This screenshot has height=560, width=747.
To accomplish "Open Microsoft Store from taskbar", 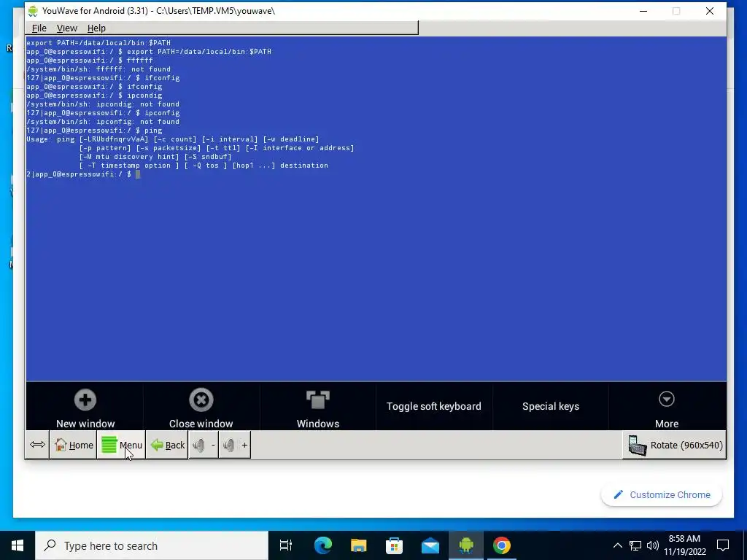I will point(394,545).
